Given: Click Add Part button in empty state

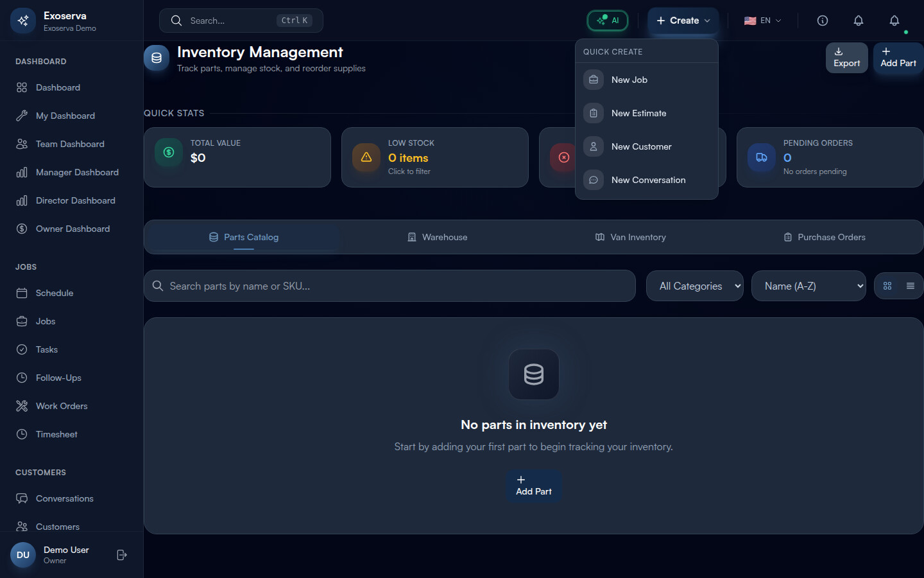Looking at the screenshot, I should click(x=533, y=486).
